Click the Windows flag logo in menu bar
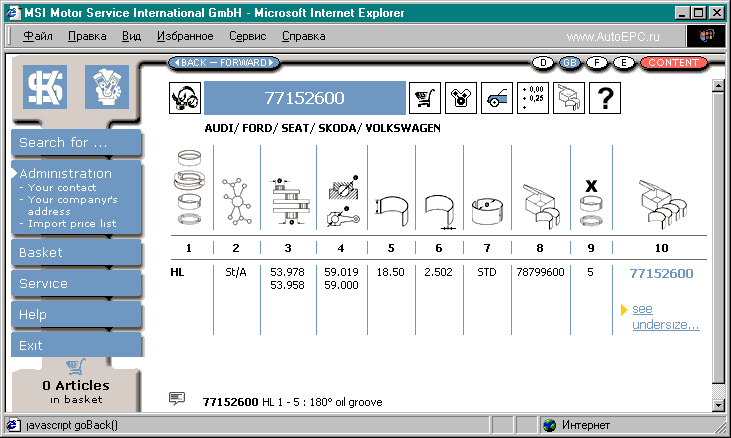 (706, 36)
